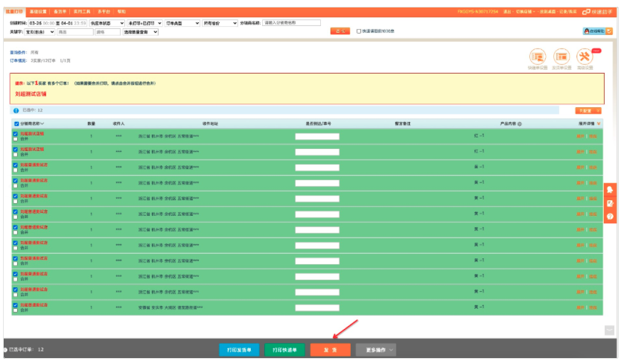
Task: Click the orange 发货 button
Action: click(330, 350)
